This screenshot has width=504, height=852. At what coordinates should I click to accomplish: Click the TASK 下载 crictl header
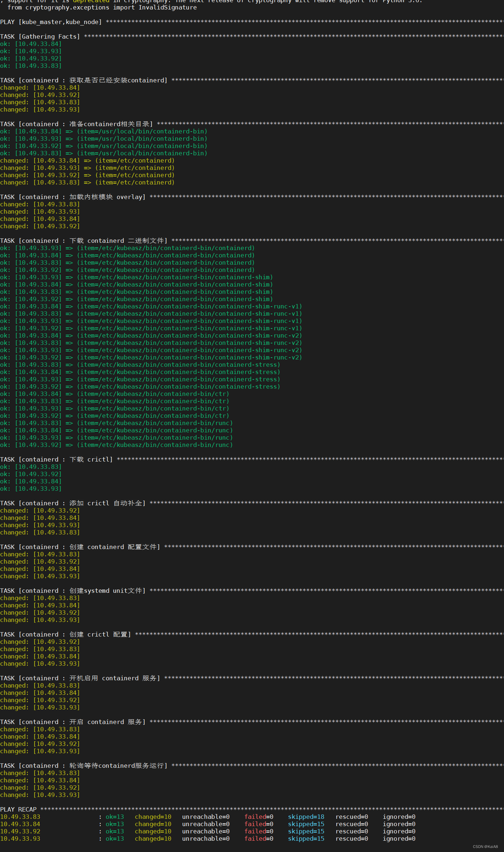coord(252,459)
